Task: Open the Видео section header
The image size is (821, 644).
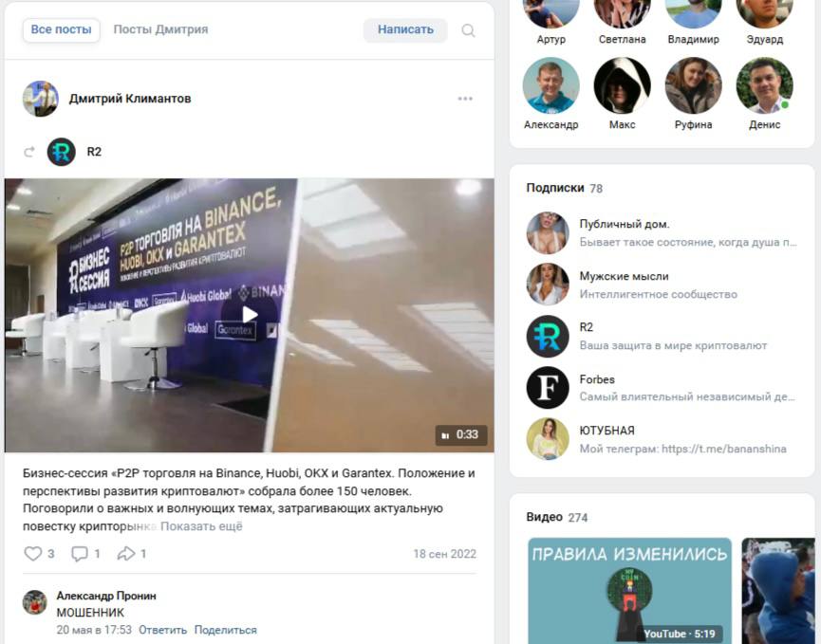Action: pyautogui.click(x=544, y=517)
